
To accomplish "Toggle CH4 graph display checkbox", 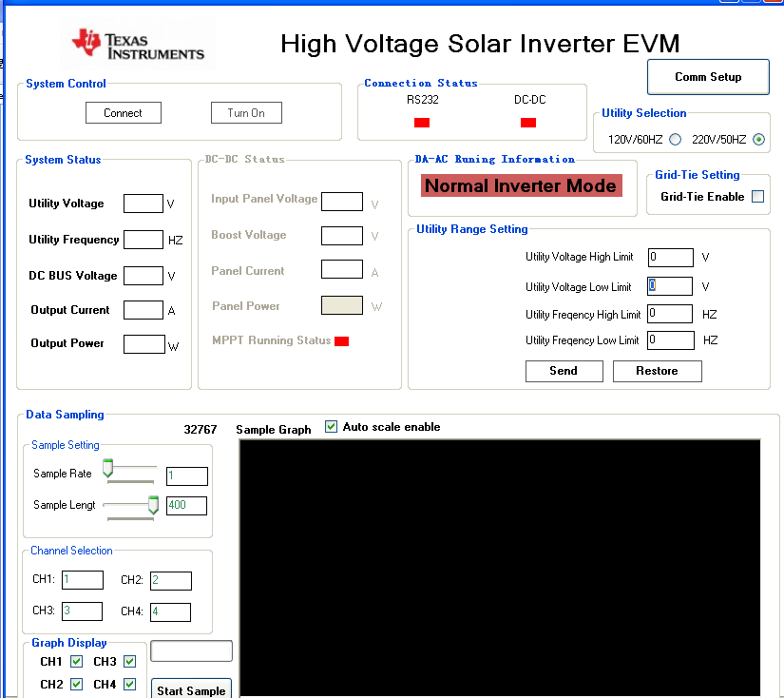I will coord(130,684).
